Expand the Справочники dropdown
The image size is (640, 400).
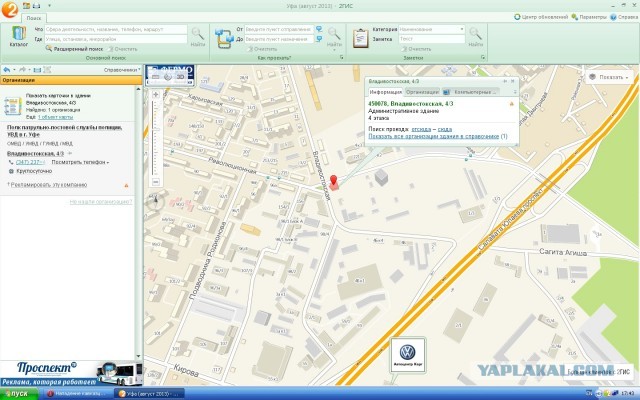pos(122,69)
